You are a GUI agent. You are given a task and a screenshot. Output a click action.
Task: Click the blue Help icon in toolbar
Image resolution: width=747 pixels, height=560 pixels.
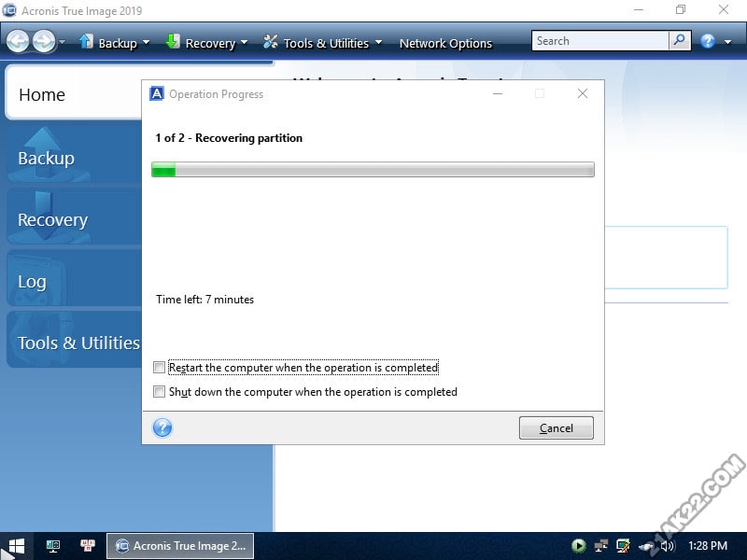[708, 41]
